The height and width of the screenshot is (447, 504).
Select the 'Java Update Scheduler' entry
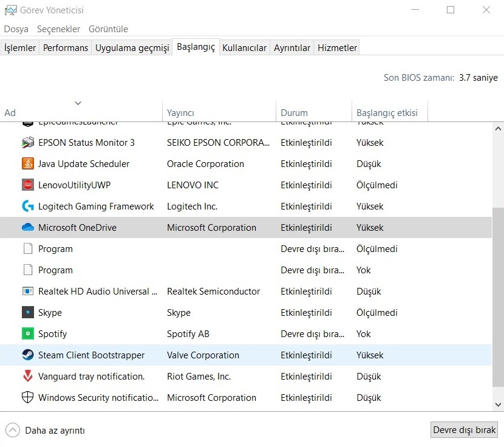84,164
